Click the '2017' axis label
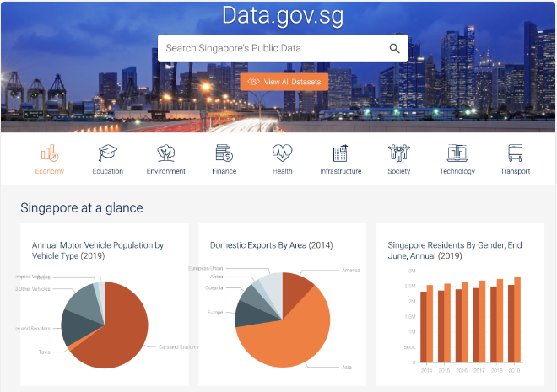Image resolution: width=557 pixels, height=392 pixels. [x=479, y=370]
